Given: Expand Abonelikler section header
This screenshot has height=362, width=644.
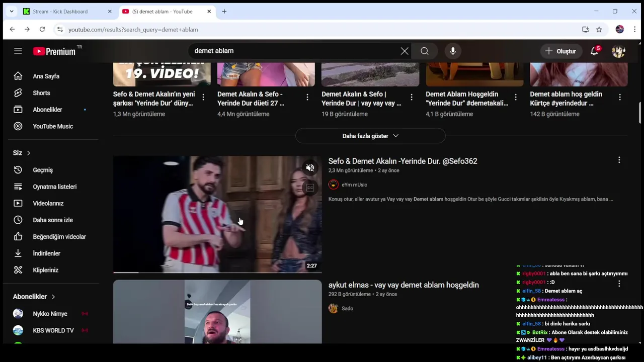Looking at the screenshot, I should point(34,297).
